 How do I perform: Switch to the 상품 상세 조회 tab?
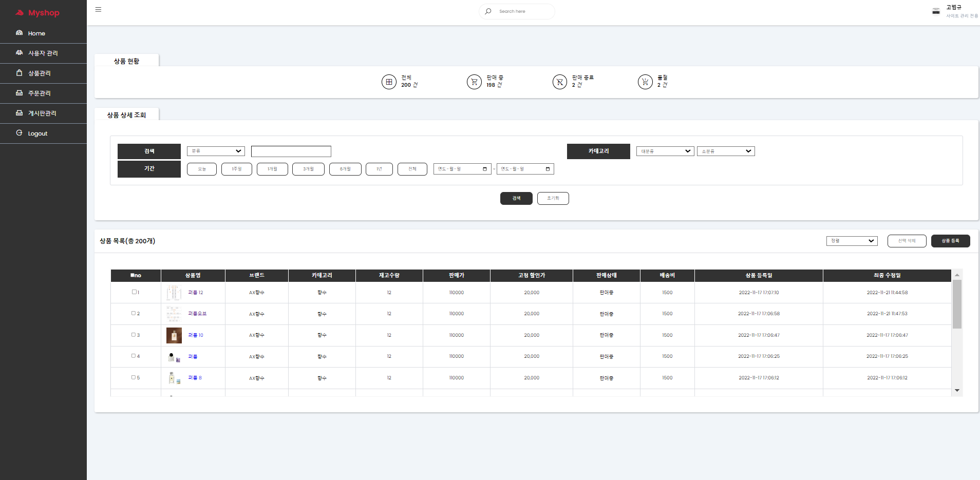pyautogui.click(x=126, y=114)
